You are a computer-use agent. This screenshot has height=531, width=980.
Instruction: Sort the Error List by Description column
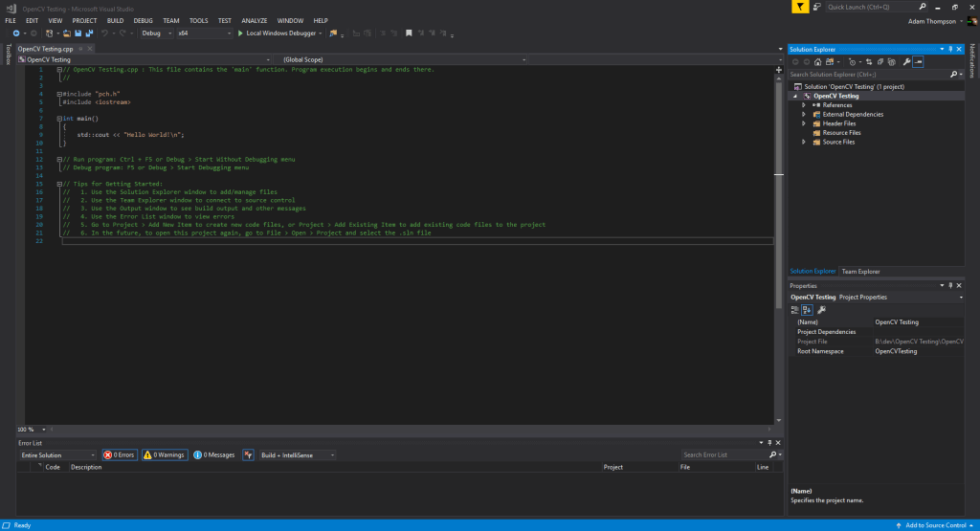click(x=86, y=467)
